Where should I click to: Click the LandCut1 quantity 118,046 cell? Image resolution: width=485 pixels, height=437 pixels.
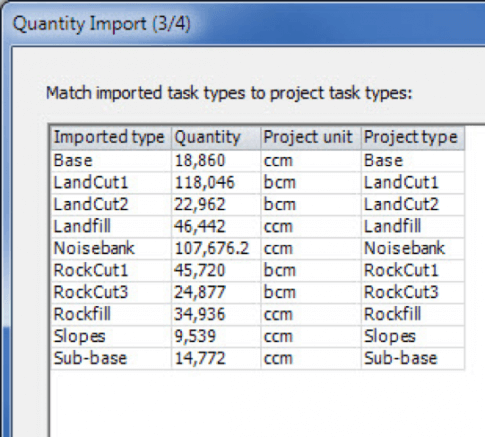pyautogui.click(x=216, y=183)
